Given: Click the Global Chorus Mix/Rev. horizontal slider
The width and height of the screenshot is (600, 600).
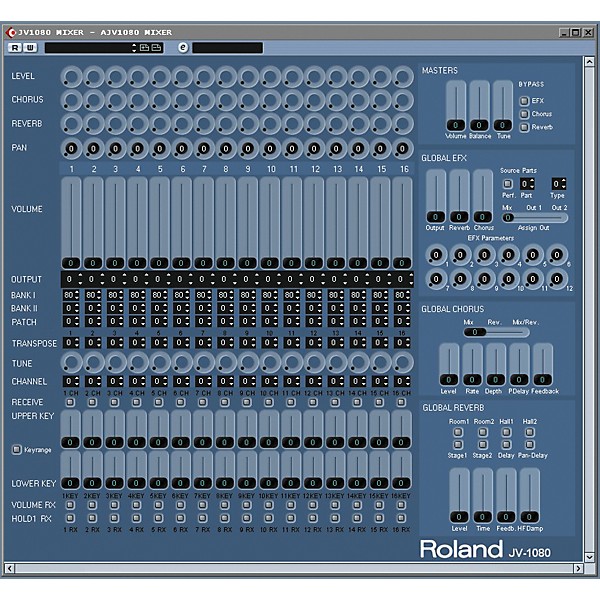Looking at the screenshot, I should 496,332.
